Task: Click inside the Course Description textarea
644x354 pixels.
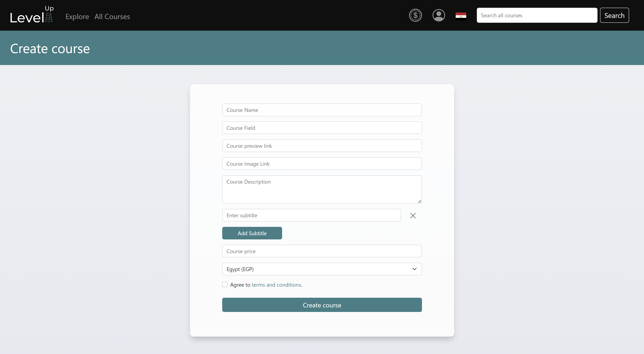Action: pos(321,189)
